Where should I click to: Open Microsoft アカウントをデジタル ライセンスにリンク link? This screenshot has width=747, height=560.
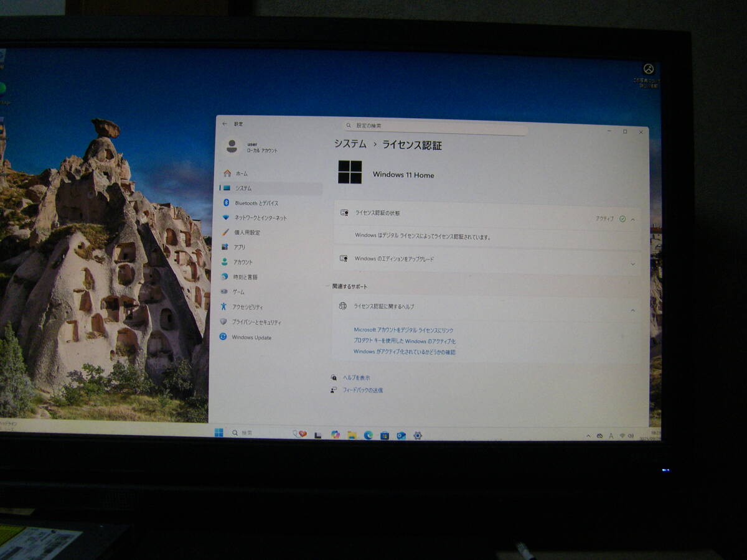tap(403, 330)
